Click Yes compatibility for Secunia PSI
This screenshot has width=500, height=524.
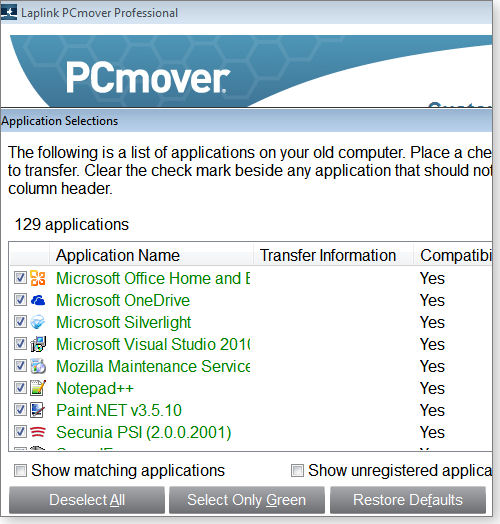point(432,432)
